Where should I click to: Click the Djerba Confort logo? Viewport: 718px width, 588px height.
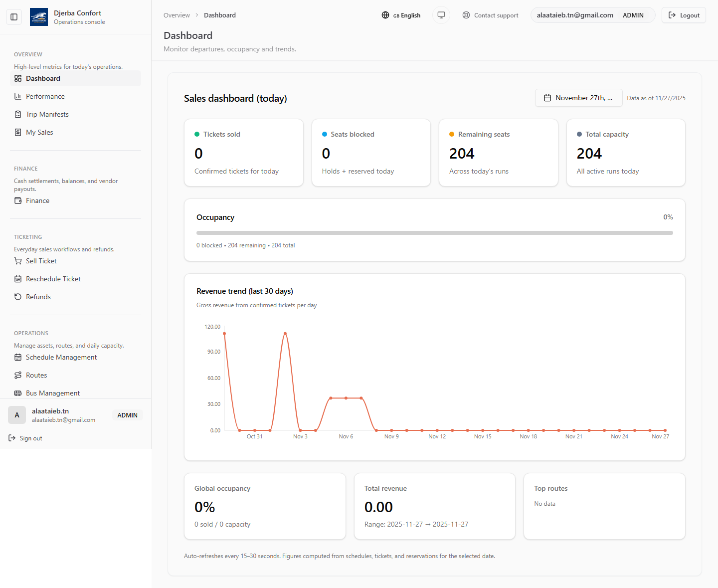pyautogui.click(x=39, y=17)
